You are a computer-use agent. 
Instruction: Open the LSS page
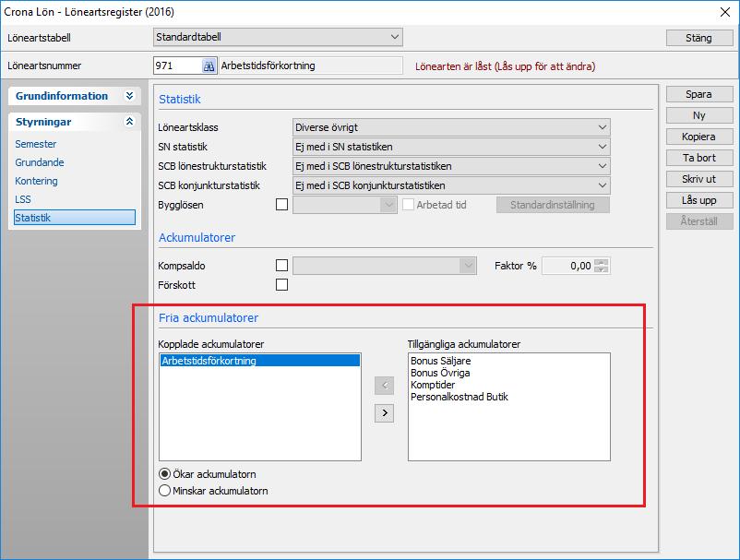pyautogui.click(x=23, y=199)
